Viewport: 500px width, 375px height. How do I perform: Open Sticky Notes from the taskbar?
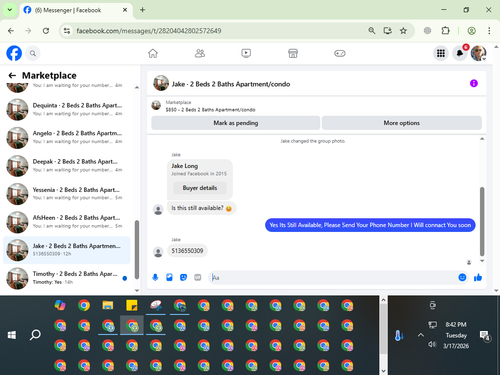[x=132, y=305]
